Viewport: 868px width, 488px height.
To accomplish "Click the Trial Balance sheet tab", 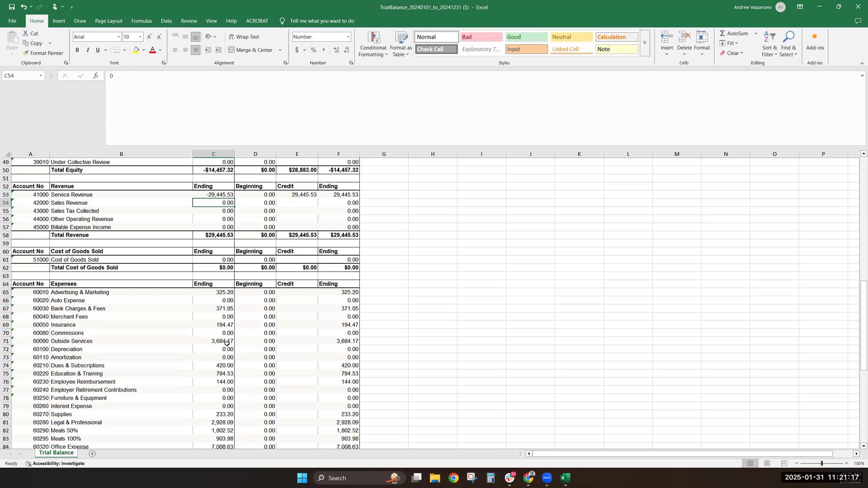I will point(56,453).
